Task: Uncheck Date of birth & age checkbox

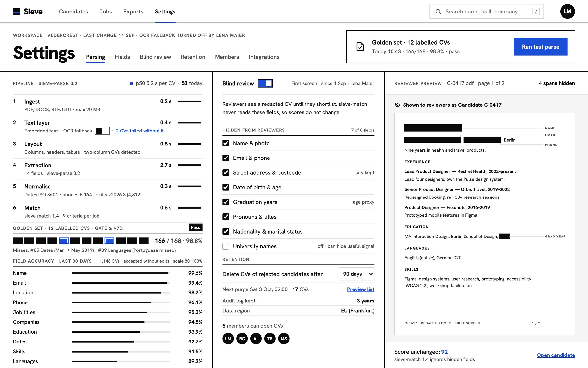Action: pos(226,187)
